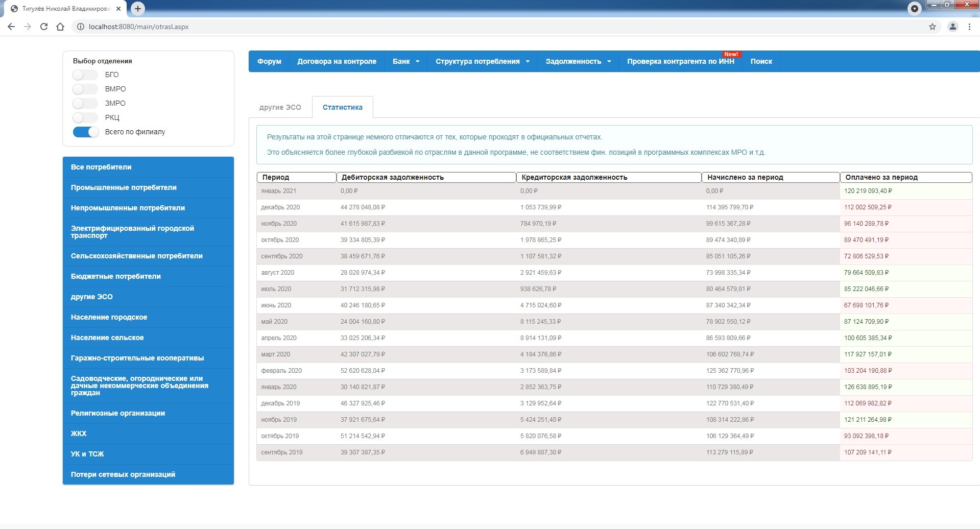Open the Chrome profile avatar icon
Viewport: 980px width, 529px height.
pyautogui.click(x=953, y=27)
